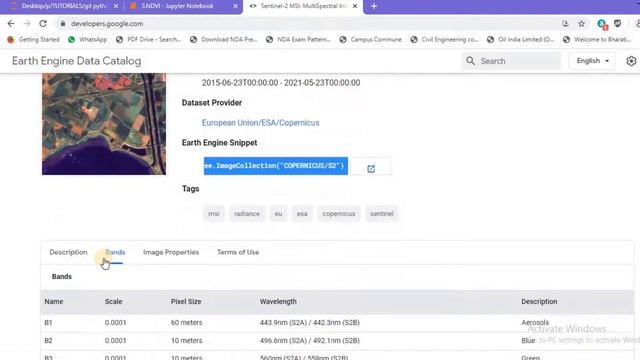Open snippet in Code Editor icon

pos(371,169)
